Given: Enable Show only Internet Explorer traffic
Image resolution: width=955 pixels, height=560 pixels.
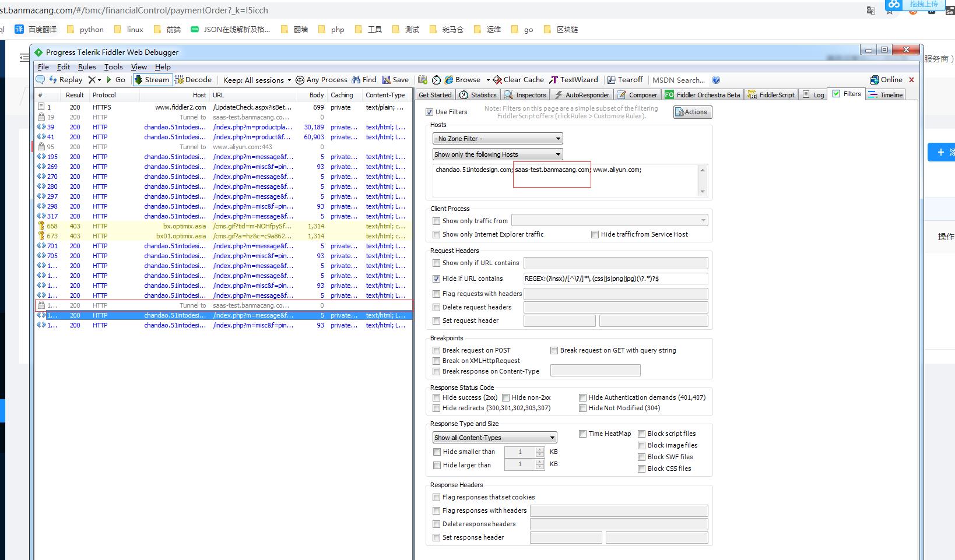Looking at the screenshot, I should pos(436,234).
